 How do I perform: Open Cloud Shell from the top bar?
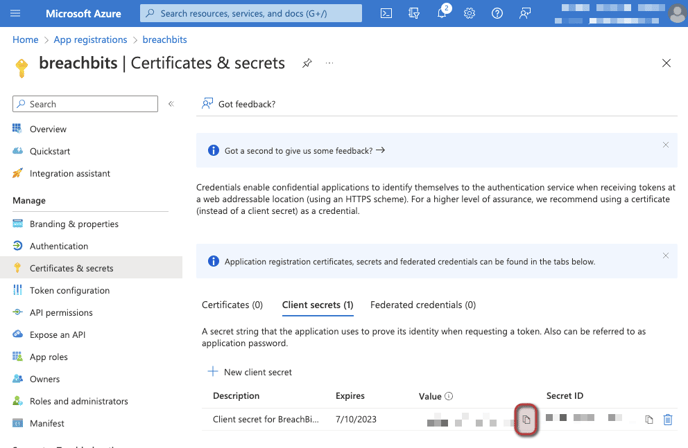coord(386,13)
